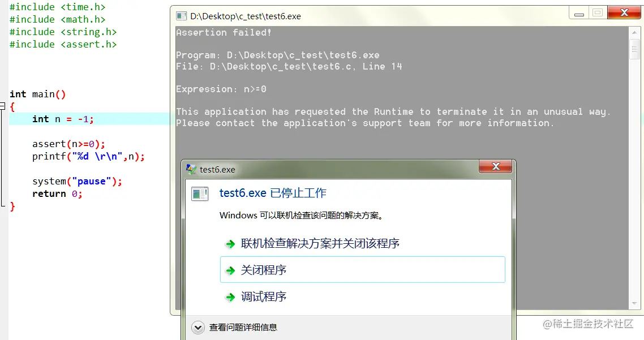The width and height of the screenshot is (644, 340).
Task: Click the console title text D:\Desktop\c_test\test6.exe
Action: click(246, 16)
